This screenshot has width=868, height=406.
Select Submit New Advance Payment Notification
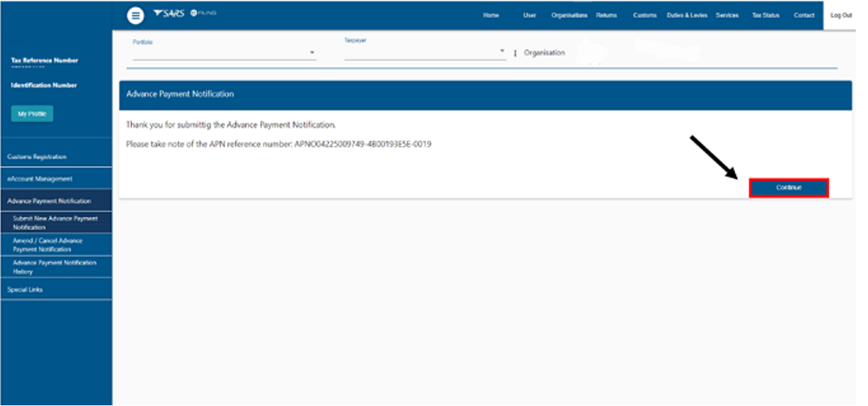[55, 223]
